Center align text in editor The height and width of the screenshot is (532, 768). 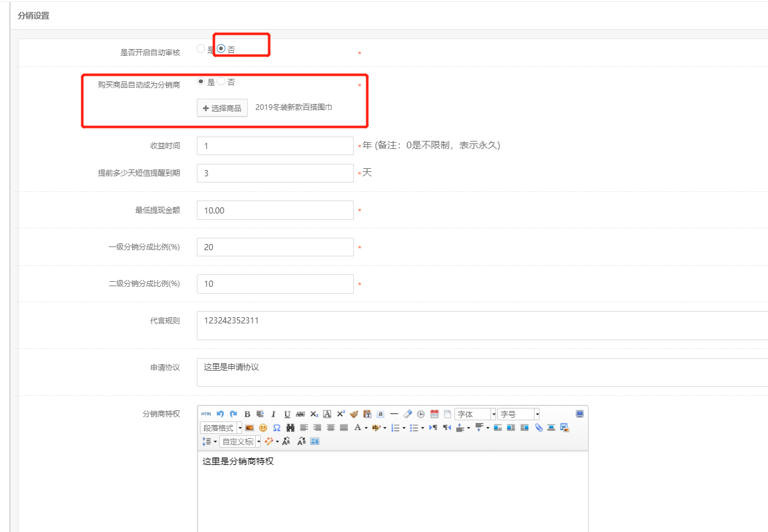click(330, 428)
